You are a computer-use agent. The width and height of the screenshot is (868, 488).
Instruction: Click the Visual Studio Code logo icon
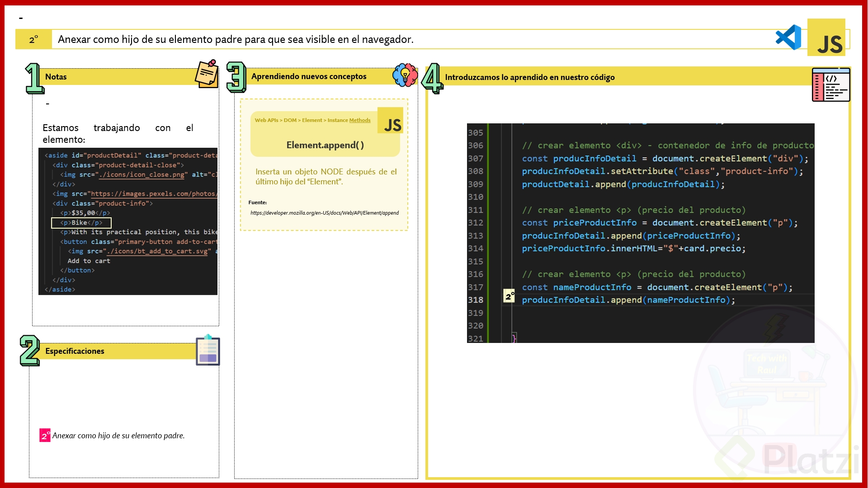click(x=788, y=38)
